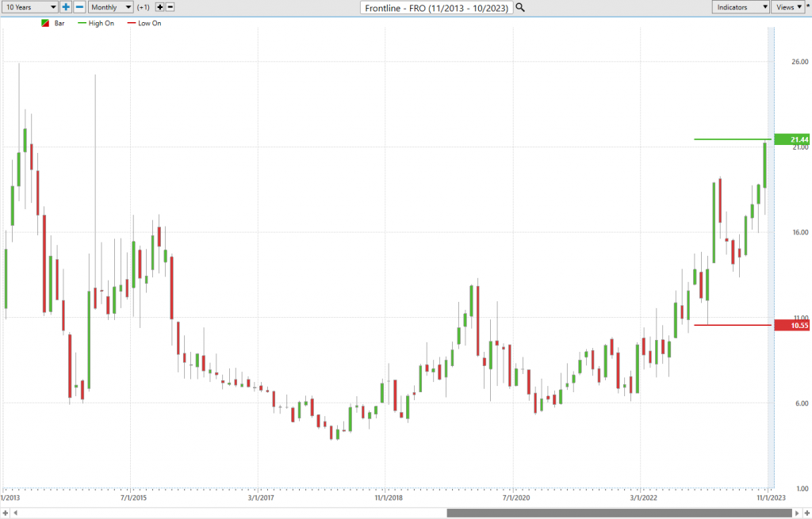The width and height of the screenshot is (812, 519).
Task: Expand the Monthly interval dropdown
Action: coord(109,7)
